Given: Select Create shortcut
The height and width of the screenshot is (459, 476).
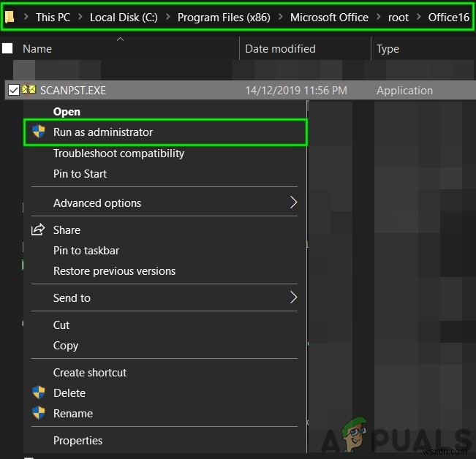Looking at the screenshot, I should (165, 372).
